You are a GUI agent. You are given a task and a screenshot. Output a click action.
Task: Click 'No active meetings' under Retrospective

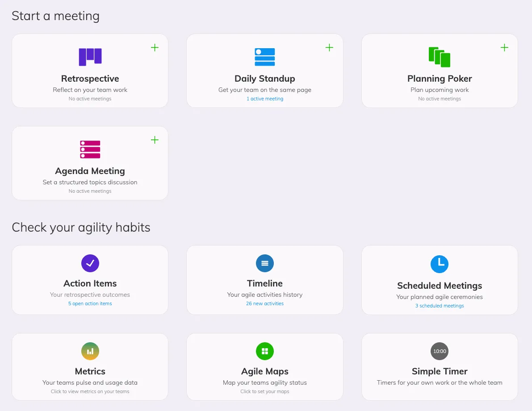[90, 99]
